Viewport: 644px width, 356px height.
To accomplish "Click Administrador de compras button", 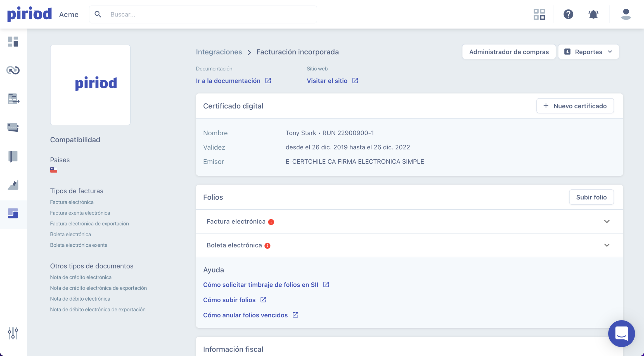I will click(x=509, y=52).
